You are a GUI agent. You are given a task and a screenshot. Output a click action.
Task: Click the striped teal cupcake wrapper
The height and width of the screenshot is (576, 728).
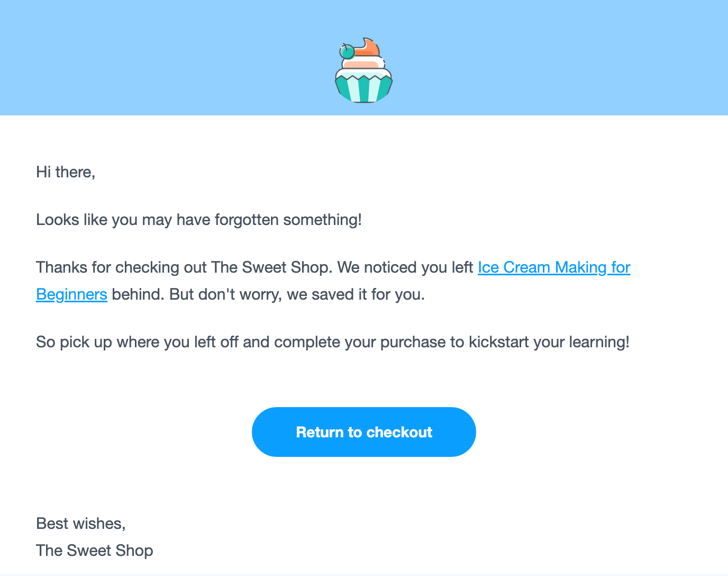[364, 88]
